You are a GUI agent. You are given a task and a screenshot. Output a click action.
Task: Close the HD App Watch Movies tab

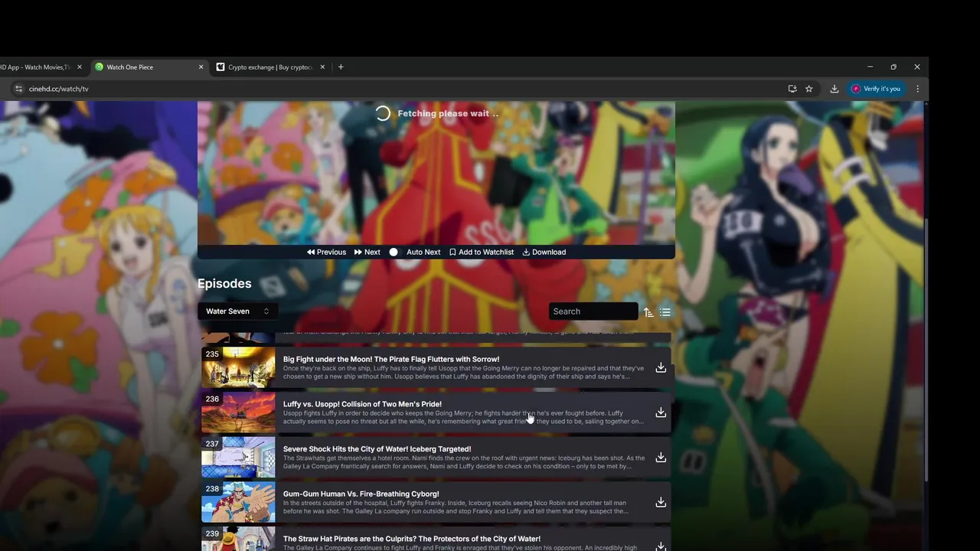79,67
